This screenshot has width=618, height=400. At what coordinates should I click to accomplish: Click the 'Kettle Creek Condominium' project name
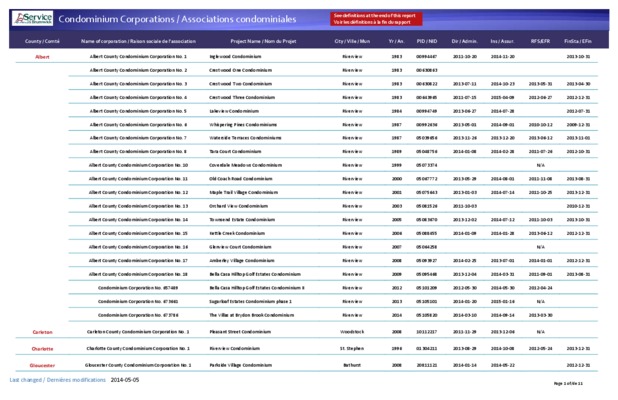pos(236,233)
